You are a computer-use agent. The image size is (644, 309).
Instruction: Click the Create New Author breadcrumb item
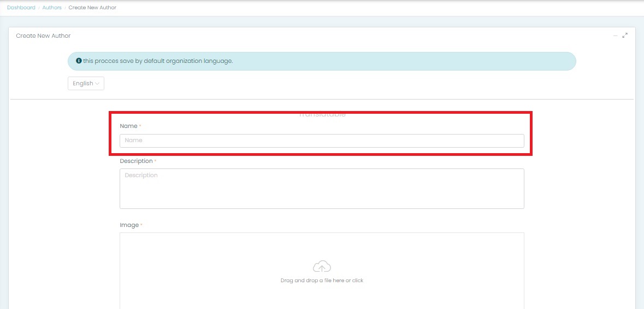tap(92, 8)
